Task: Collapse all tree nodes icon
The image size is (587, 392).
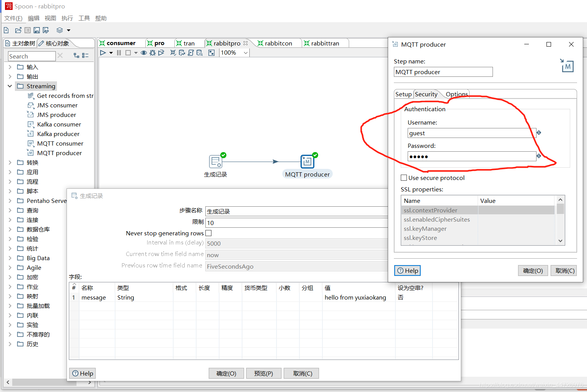Action: tap(85, 56)
